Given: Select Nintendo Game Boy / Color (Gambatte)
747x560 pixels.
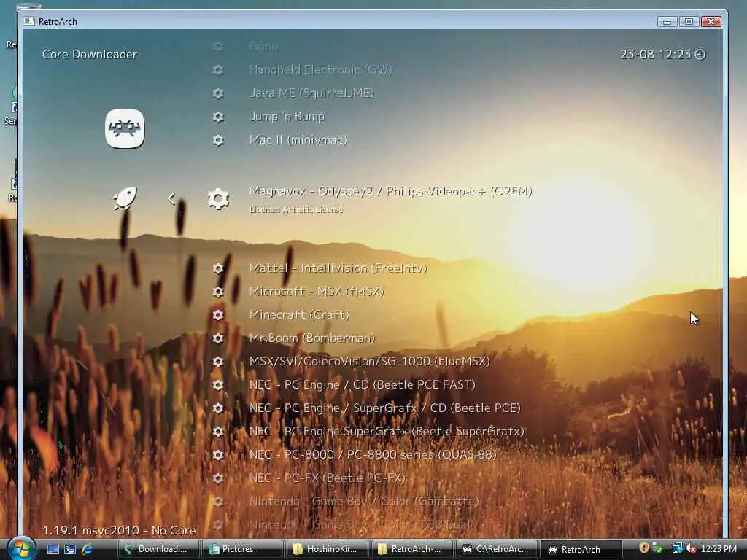Looking at the screenshot, I should [x=365, y=502].
